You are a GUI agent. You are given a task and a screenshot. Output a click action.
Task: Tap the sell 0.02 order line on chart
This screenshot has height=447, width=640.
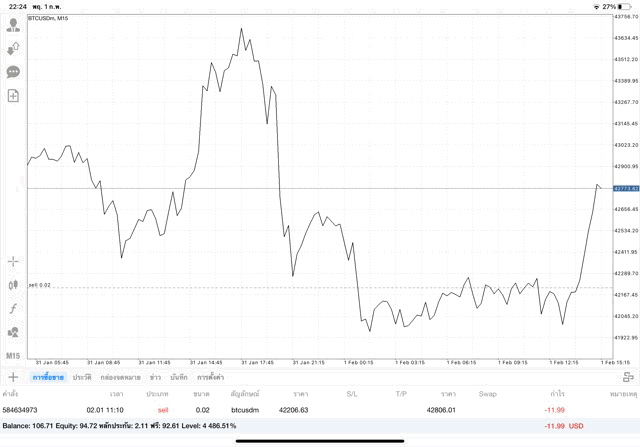(40, 286)
